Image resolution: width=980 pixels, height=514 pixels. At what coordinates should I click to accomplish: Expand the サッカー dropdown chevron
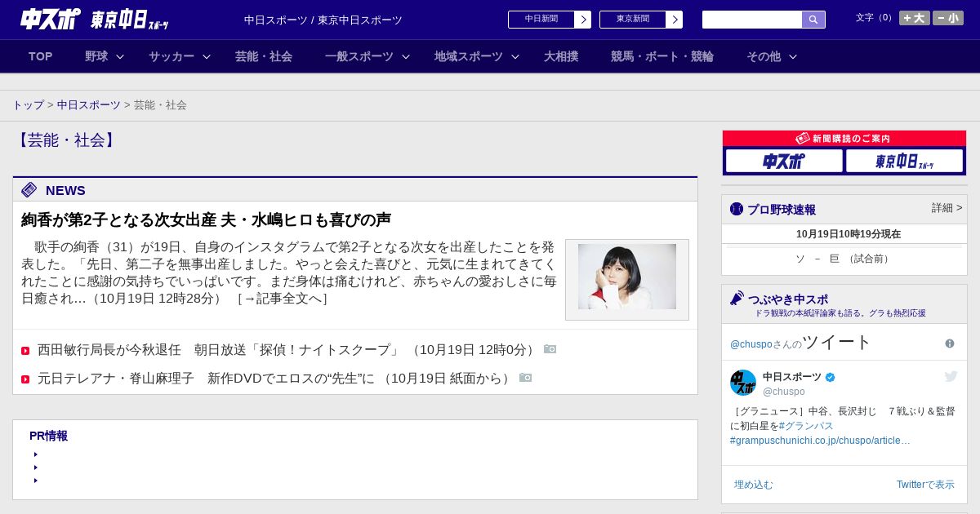pyautogui.click(x=207, y=57)
